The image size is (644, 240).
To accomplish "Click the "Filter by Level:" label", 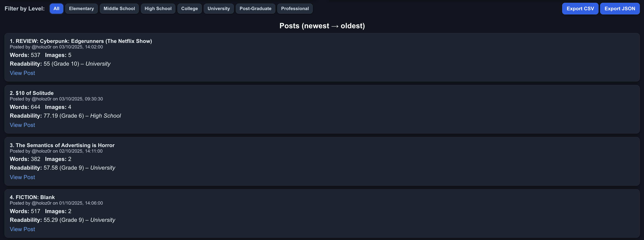I will (25, 9).
